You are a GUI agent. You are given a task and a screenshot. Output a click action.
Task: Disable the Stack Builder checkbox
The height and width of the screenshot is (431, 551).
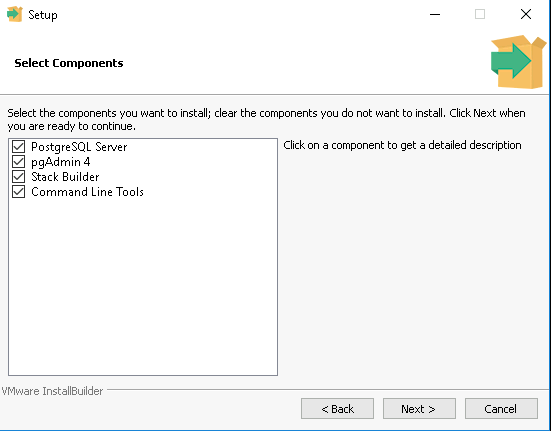18,177
